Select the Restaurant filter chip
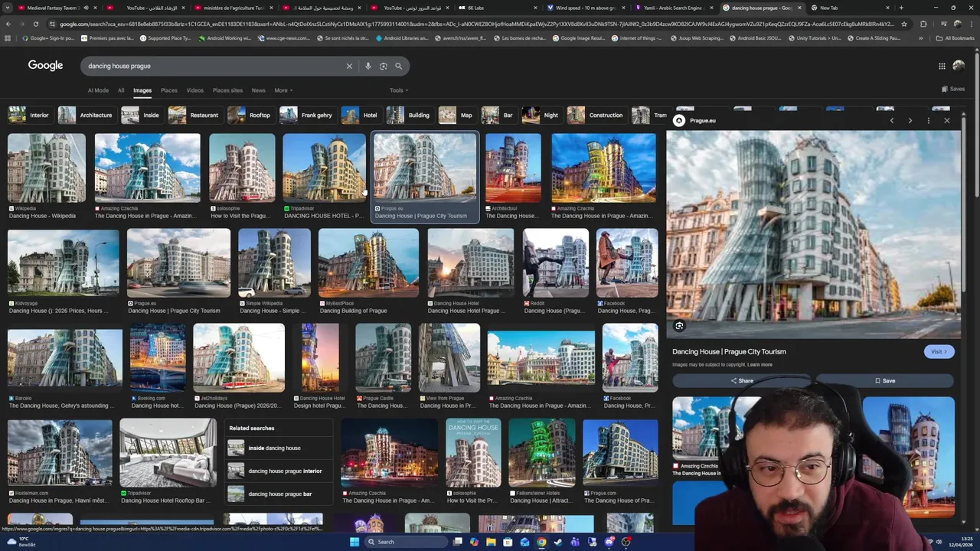Image resolution: width=980 pixels, height=551 pixels. pyautogui.click(x=194, y=115)
